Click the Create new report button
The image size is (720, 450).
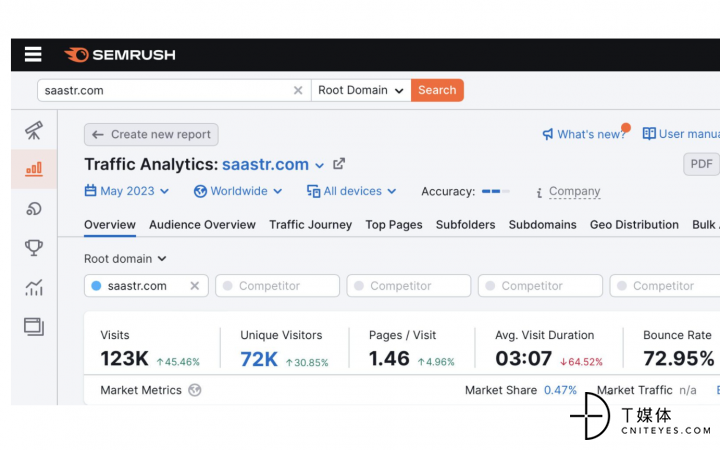[x=151, y=135]
